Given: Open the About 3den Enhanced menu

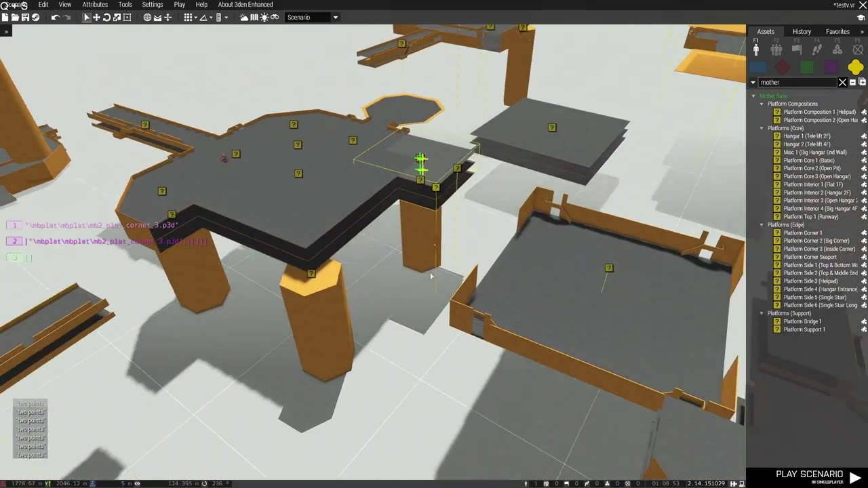Looking at the screenshot, I should tap(245, 5).
